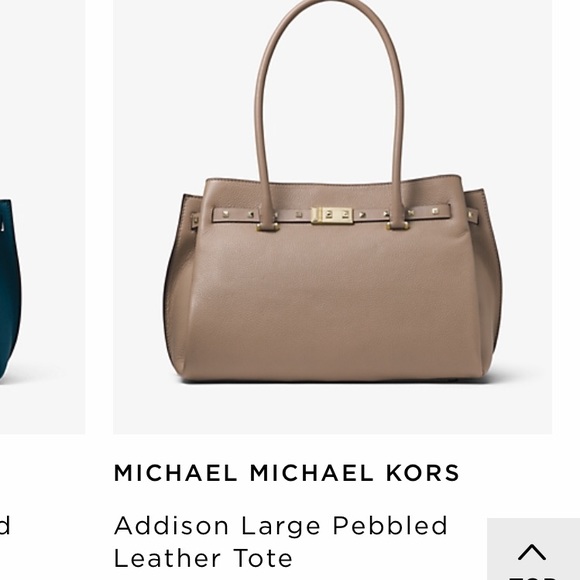The image size is (580, 580).
Task: Click the tote's right side gusset panel
Action: point(488,281)
